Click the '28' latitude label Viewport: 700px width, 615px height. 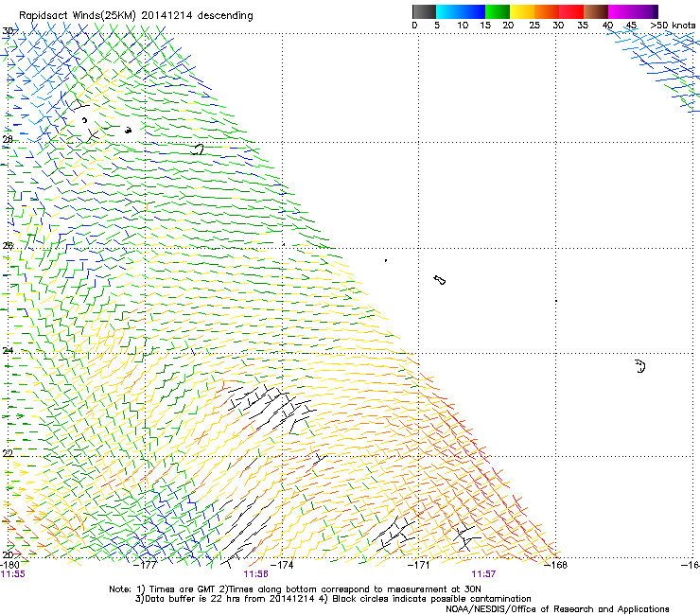coord(8,139)
